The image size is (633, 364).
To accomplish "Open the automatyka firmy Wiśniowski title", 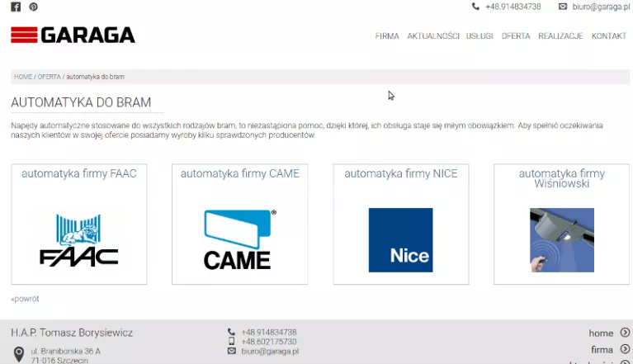I will (x=561, y=178).
